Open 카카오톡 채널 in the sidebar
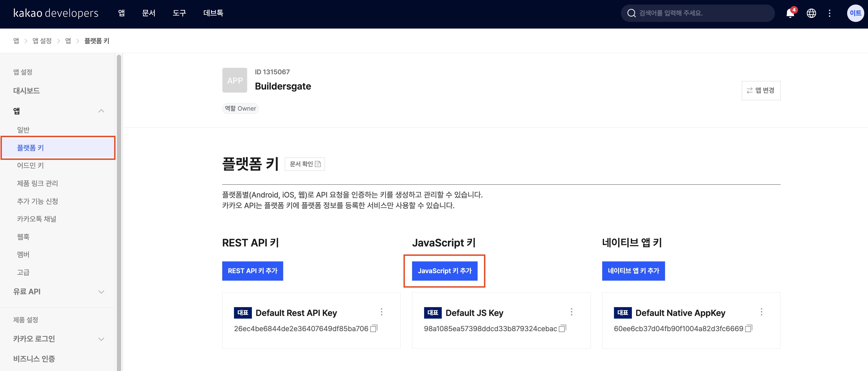 (37, 219)
